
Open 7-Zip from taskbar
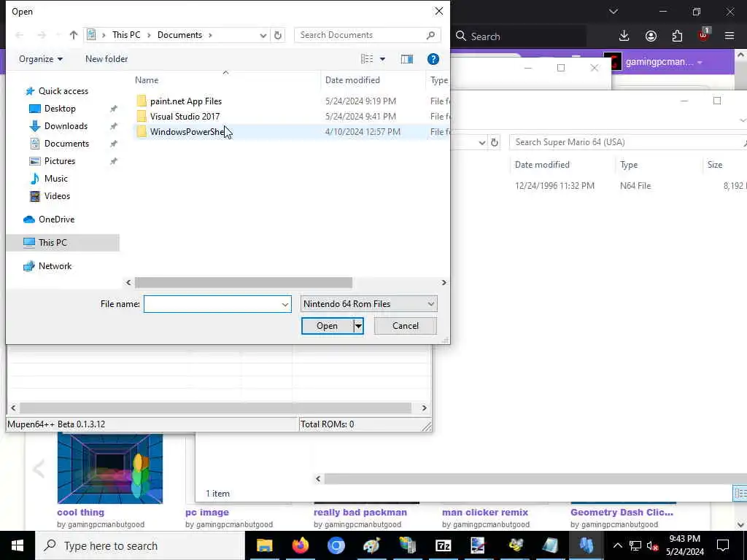[443, 545]
